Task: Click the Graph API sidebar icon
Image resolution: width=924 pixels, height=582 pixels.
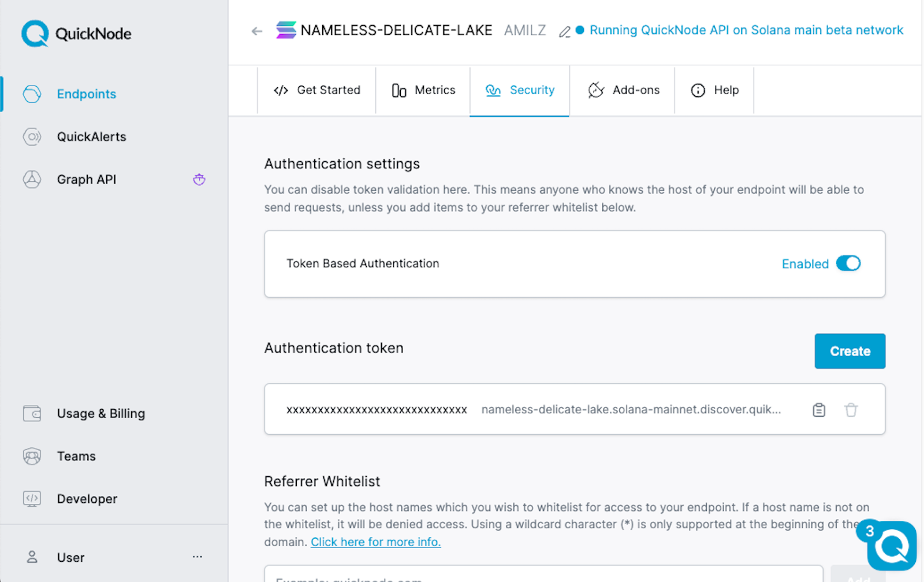Action: point(32,179)
